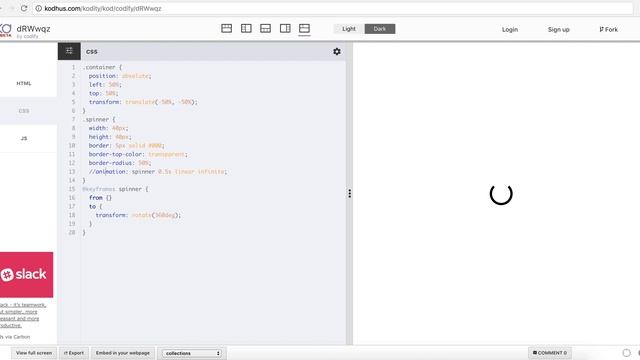
Task: Click the 'ads via Carbon' link
Action: coord(15,337)
